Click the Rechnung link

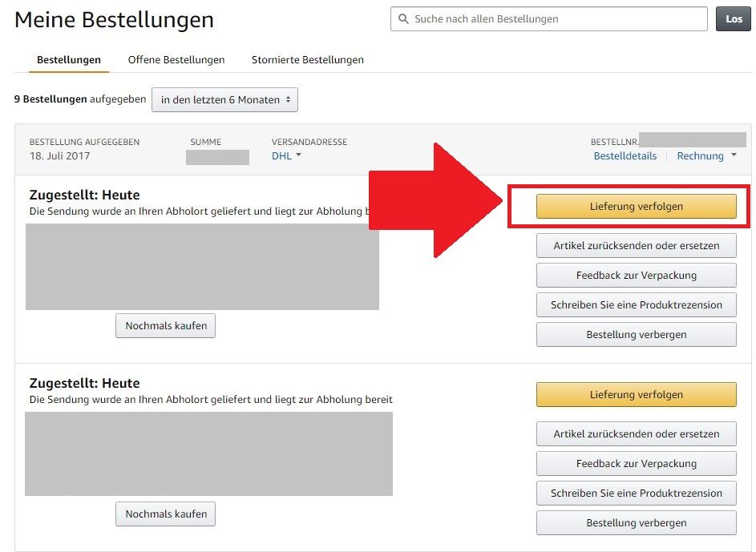tap(700, 156)
